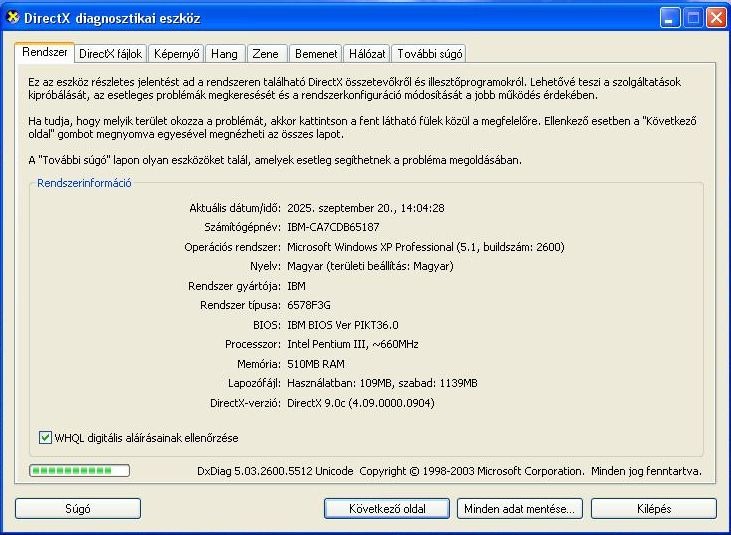The width and height of the screenshot is (731, 535).
Task: Click the Rendszer gyártója label
Action: tap(234, 286)
